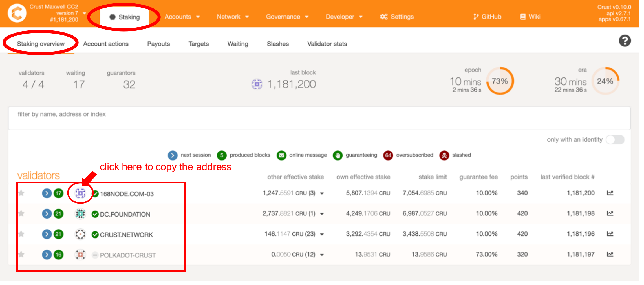This screenshot has height=285, width=644.
Task: Click the DC.FOUNDATION identicon
Action: point(80,214)
